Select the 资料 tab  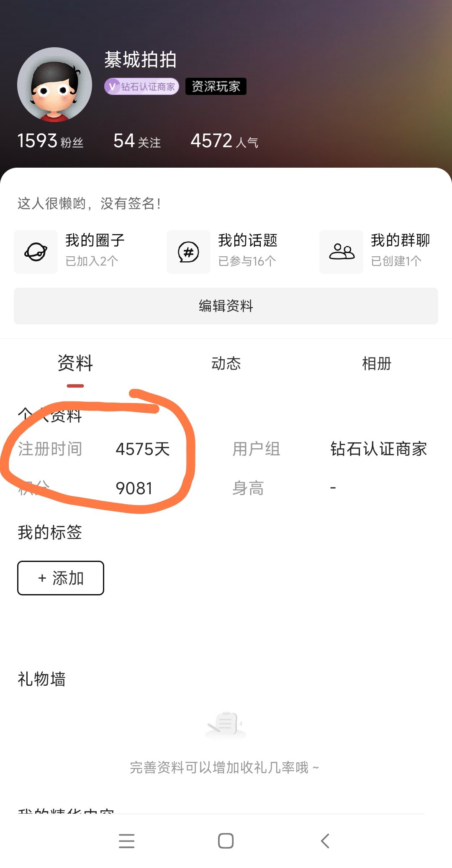pos(75,363)
